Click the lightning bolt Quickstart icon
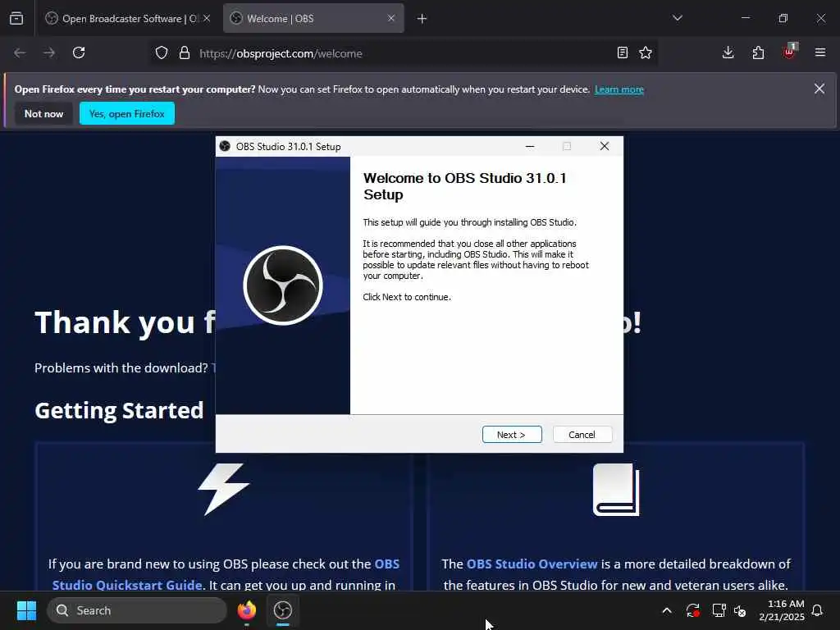 pos(223,489)
